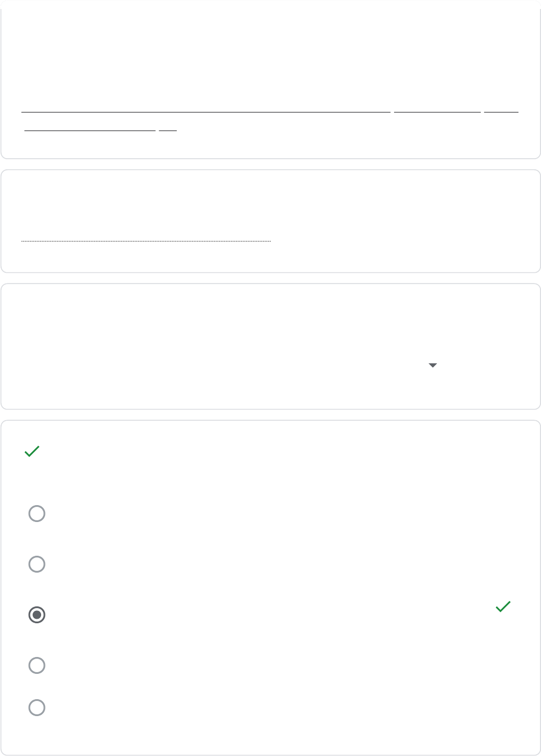Image resolution: width=541 pixels, height=756 pixels.
Task: Click the blank title area beside the quiz checkmark
Action: tap(270, 452)
